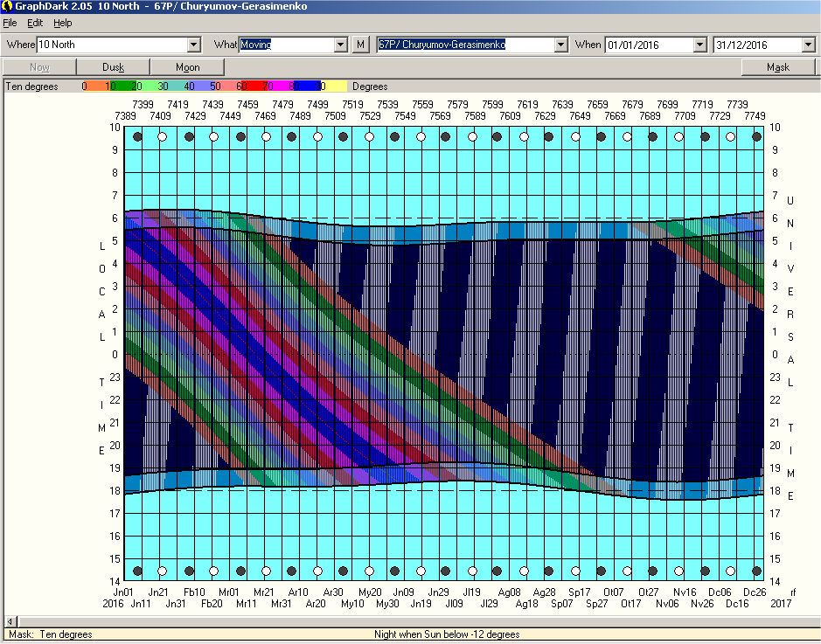This screenshot has width=821, height=644.
Task: Open the end date 31/12/2016 dropdown
Action: click(x=808, y=45)
